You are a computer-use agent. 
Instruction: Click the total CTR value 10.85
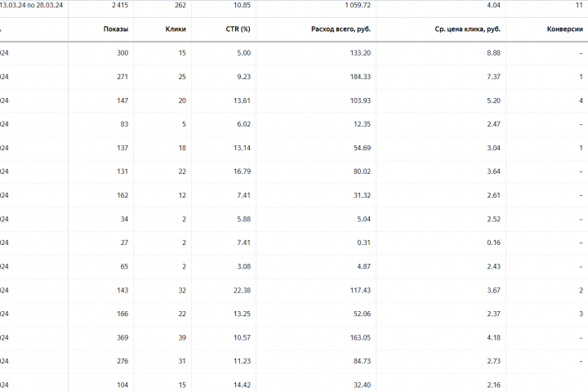pos(242,5)
